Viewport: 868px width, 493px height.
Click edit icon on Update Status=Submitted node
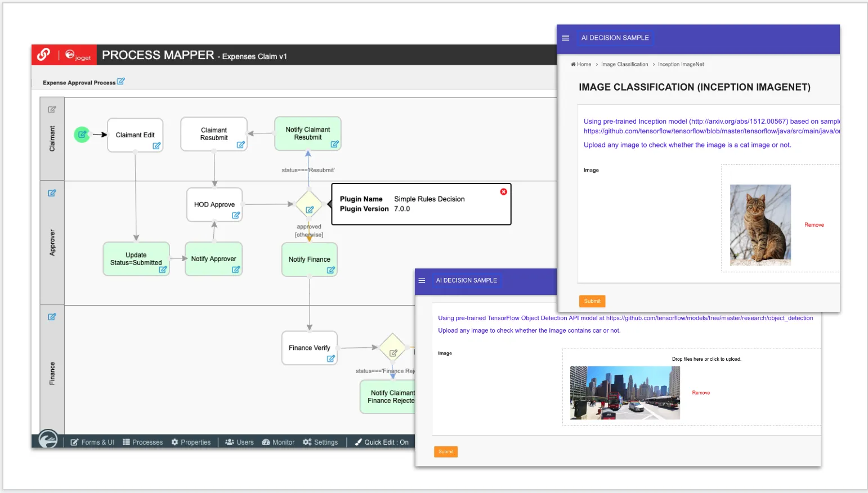tap(163, 270)
